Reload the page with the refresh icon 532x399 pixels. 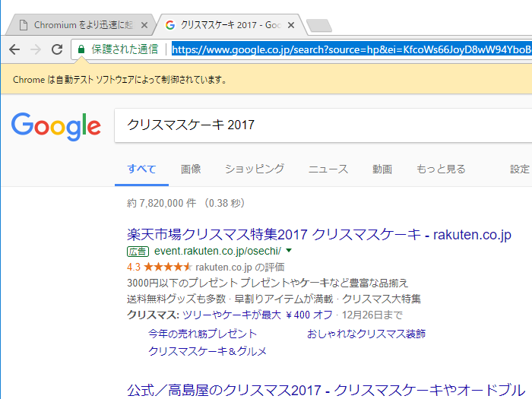[x=57, y=49]
